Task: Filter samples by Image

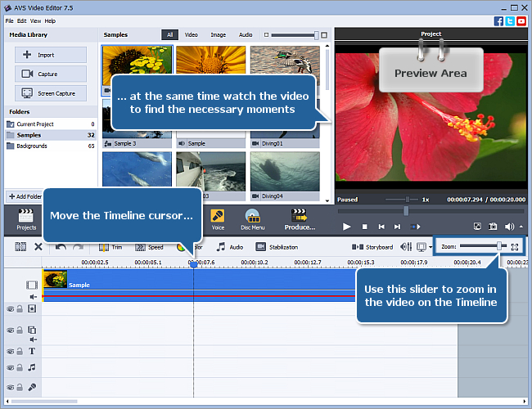Action: coord(218,34)
